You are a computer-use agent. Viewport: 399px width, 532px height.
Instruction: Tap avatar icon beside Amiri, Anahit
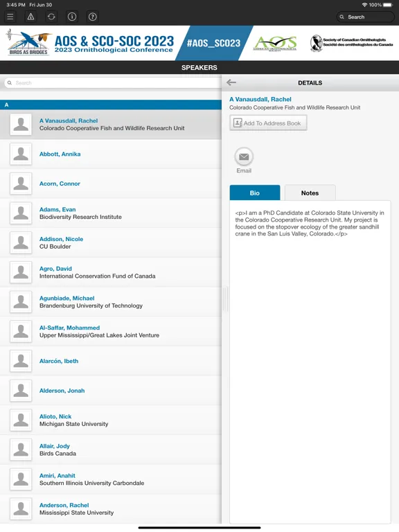21,479
